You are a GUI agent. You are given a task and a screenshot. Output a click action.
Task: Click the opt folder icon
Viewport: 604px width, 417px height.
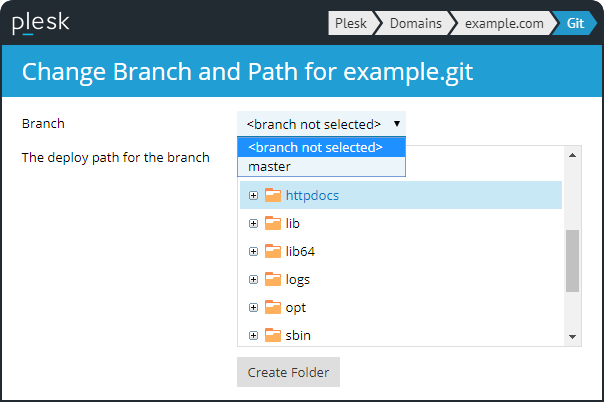273,307
